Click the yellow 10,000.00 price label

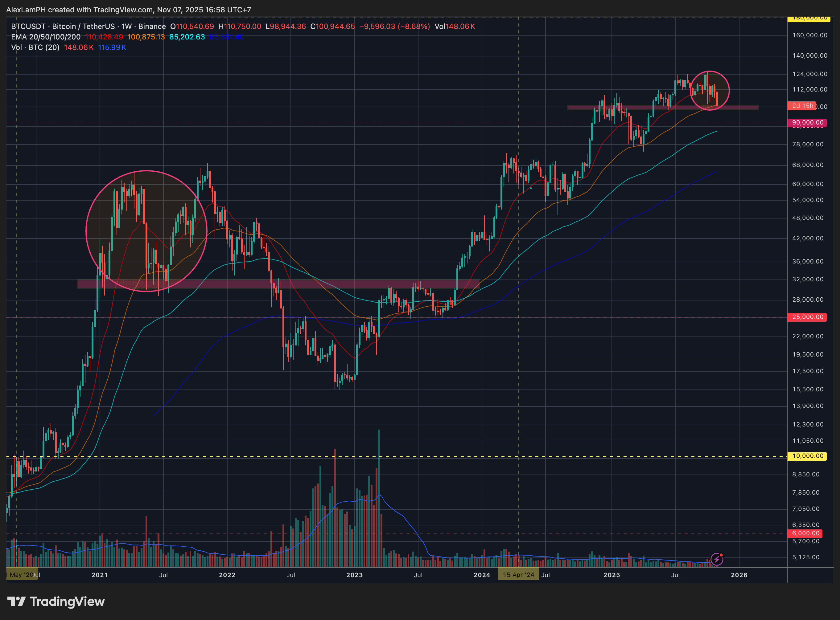(807, 456)
